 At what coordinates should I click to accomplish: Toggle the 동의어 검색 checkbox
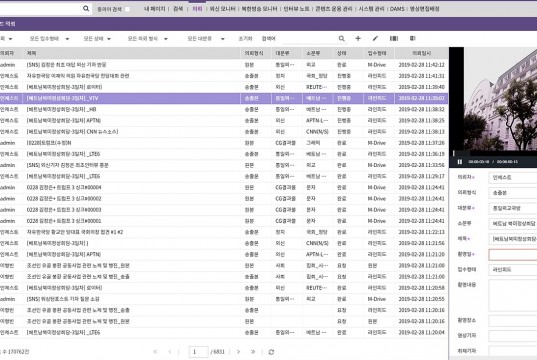point(127,9)
